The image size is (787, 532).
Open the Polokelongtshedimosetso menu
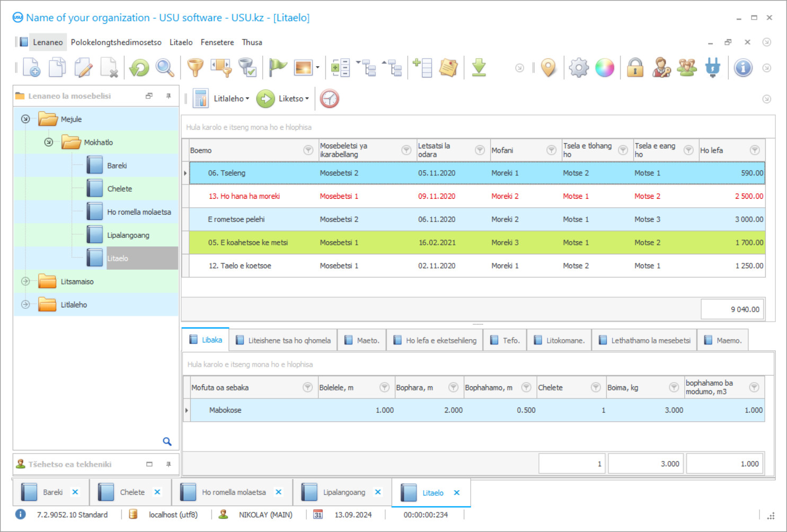tap(116, 42)
